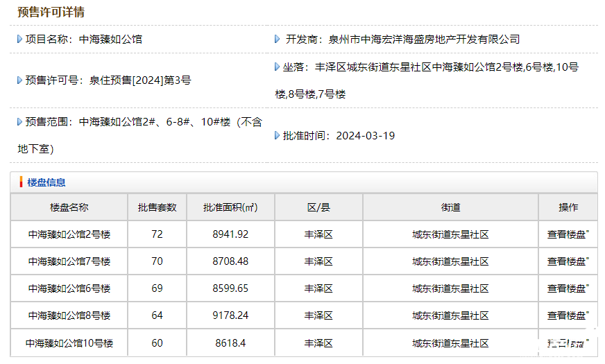
Task: Click the 预售许可详情 page title
Action: (x=51, y=12)
